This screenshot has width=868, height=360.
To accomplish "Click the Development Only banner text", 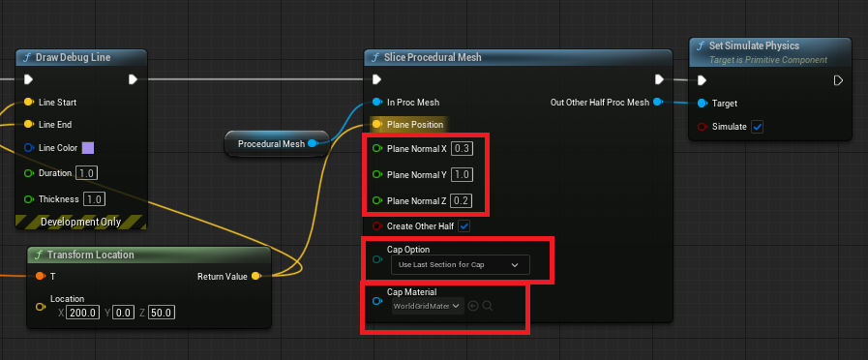I will tap(81, 222).
